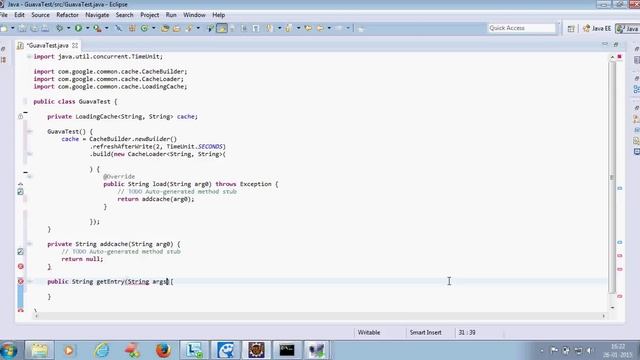This screenshot has height=360, width=640.
Task: Minimize the editor area
Action: coord(604,44)
